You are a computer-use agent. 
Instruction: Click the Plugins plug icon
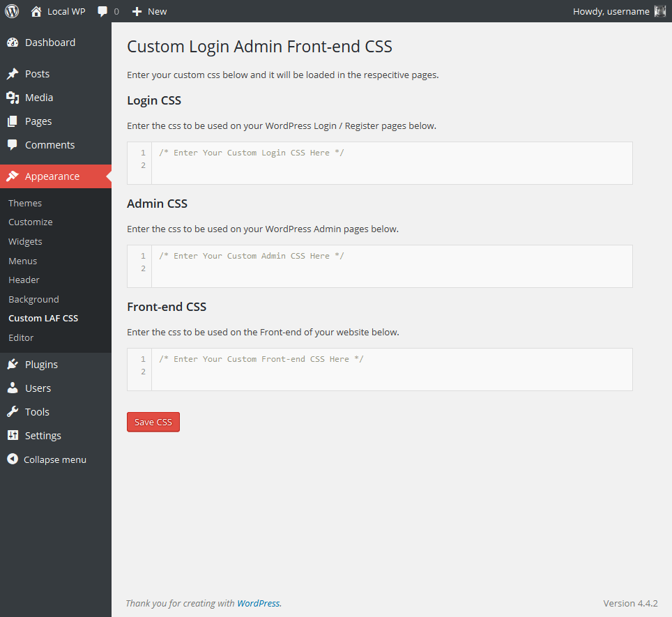pyautogui.click(x=13, y=364)
